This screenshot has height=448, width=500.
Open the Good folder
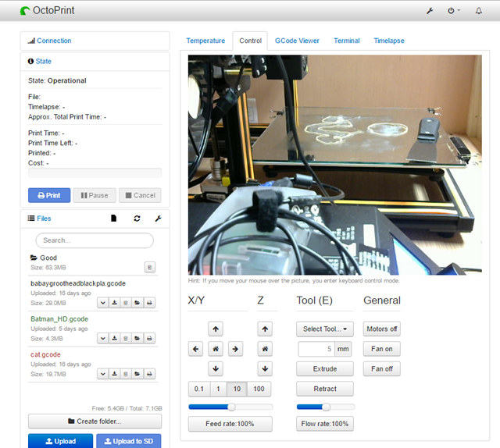pos(48,258)
